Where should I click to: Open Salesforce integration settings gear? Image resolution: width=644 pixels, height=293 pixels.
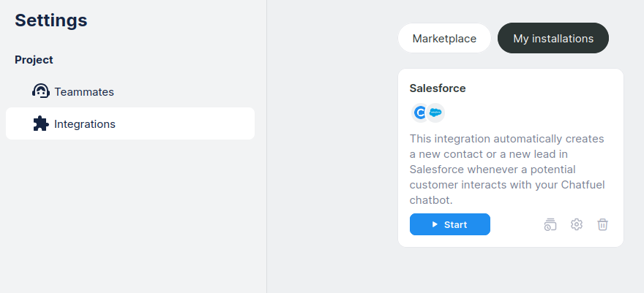577,224
